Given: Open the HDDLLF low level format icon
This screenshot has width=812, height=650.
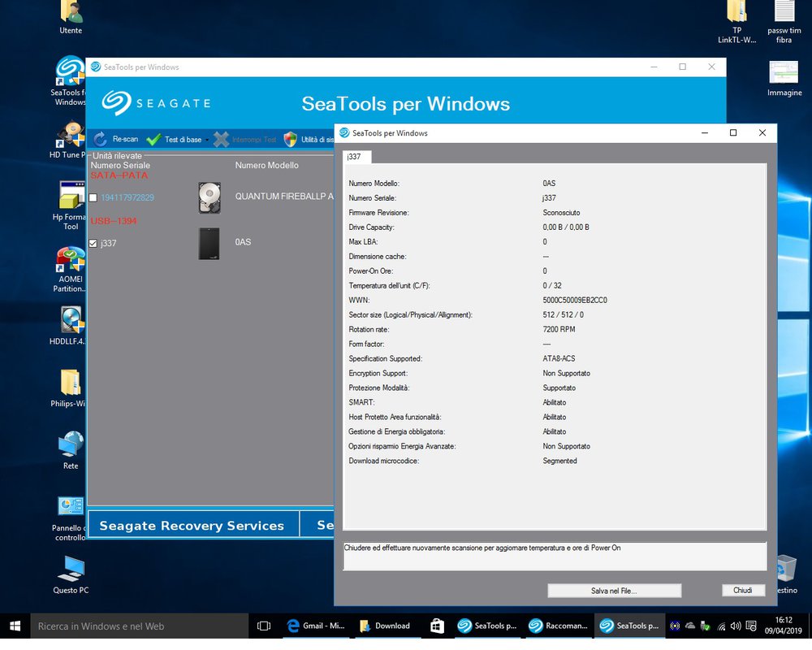Looking at the screenshot, I should point(71,321).
